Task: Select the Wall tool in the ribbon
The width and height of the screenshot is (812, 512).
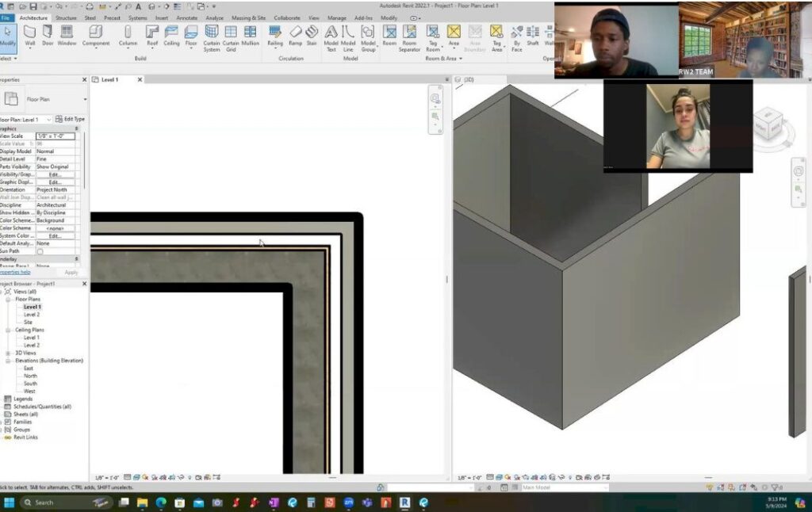Action: point(29,35)
